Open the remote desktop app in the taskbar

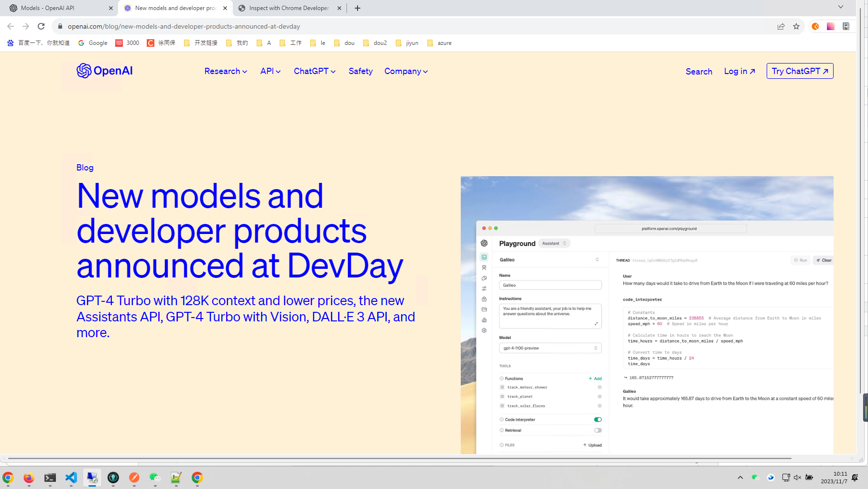click(92, 478)
